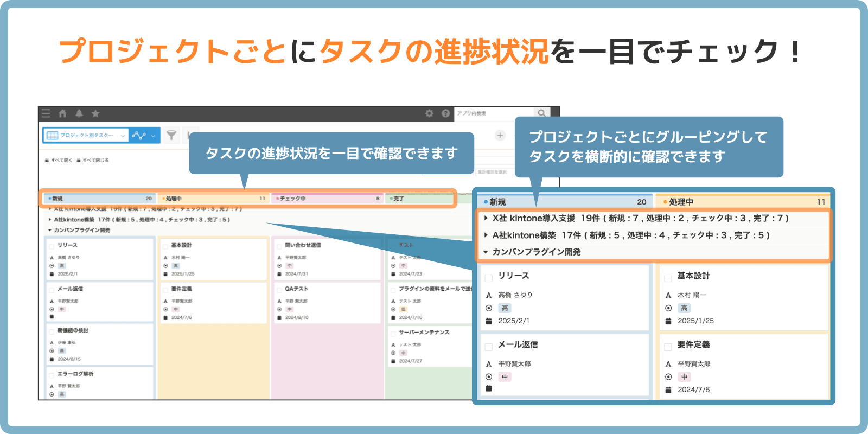The height and width of the screenshot is (434, 868).
Task: Click the date 2024/7/16
Action: [x=411, y=317]
